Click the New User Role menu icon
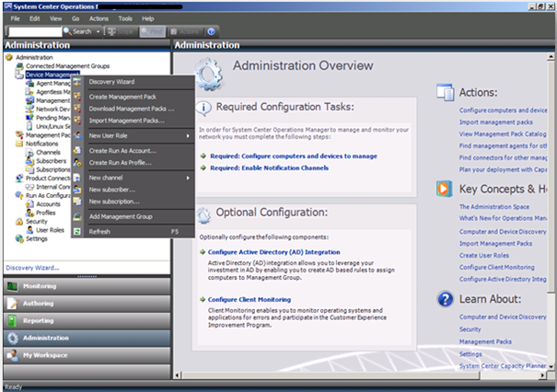 (77, 135)
